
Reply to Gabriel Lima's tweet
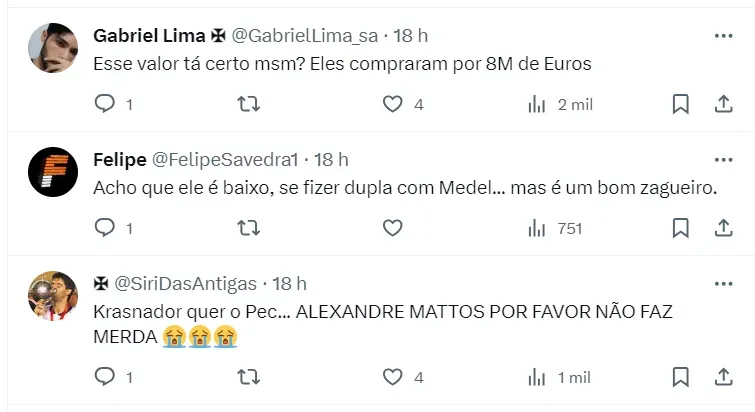[x=105, y=104]
